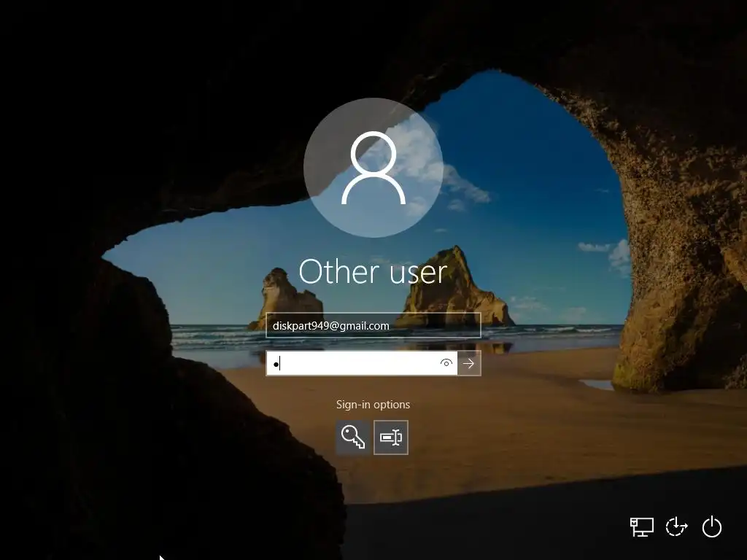Click the Sign-in options label
Viewport: 747px width, 560px height.
[x=373, y=404]
